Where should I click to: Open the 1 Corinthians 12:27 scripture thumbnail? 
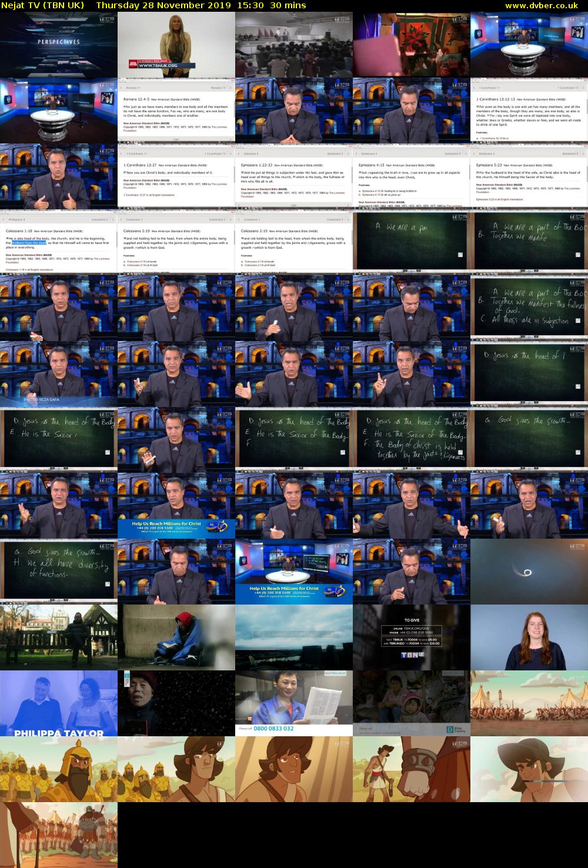(176, 176)
